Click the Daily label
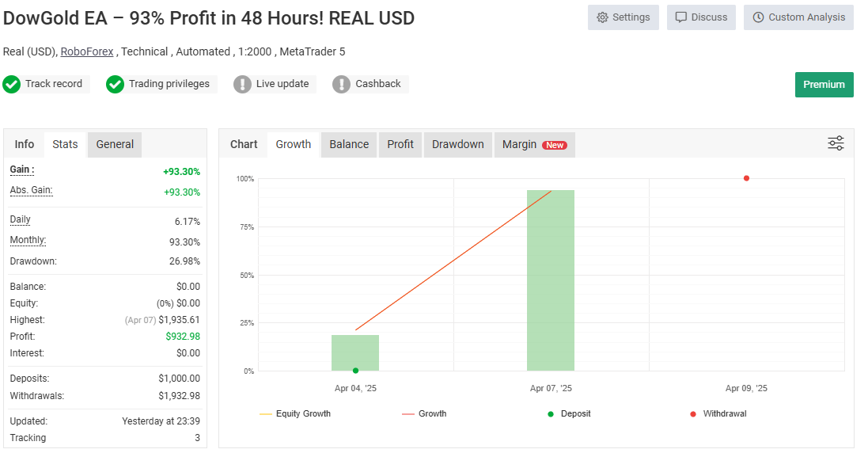Viewport: 868px width, 453px height. pos(20,219)
